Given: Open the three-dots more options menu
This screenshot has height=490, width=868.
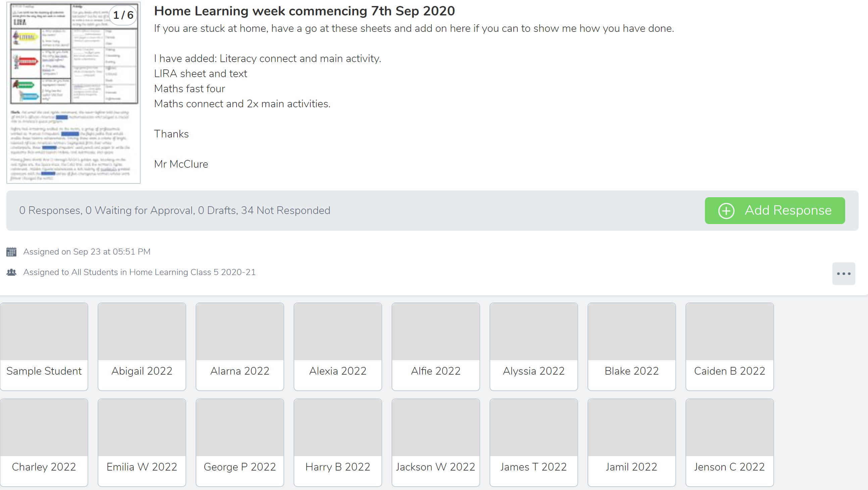Looking at the screenshot, I should (844, 273).
